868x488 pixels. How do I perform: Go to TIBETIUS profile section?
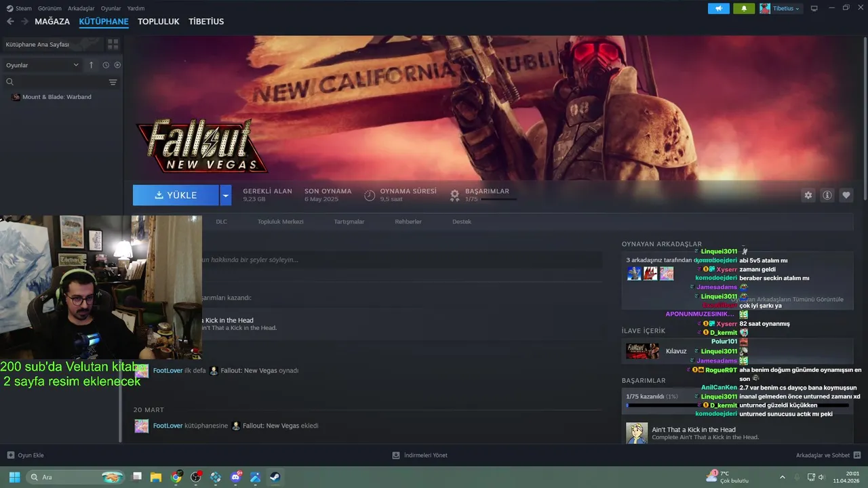coord(206,22)
